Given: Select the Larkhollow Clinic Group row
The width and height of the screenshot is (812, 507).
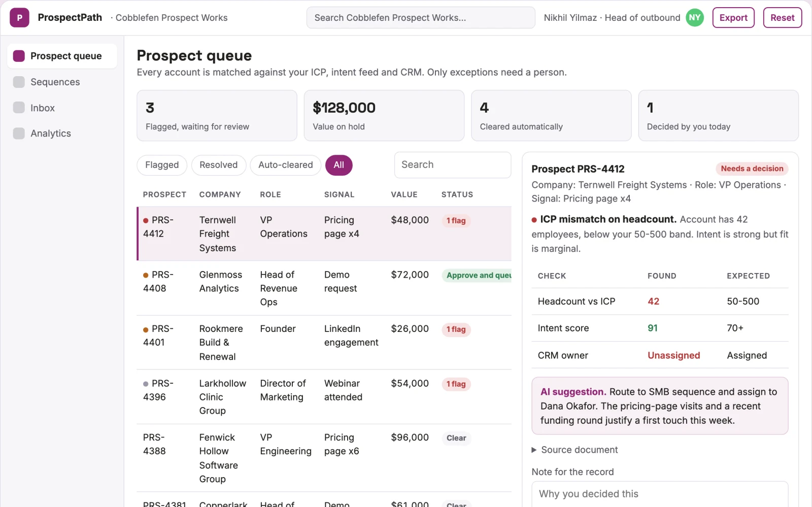Looking at the screenshot, I should coord(324,397).
